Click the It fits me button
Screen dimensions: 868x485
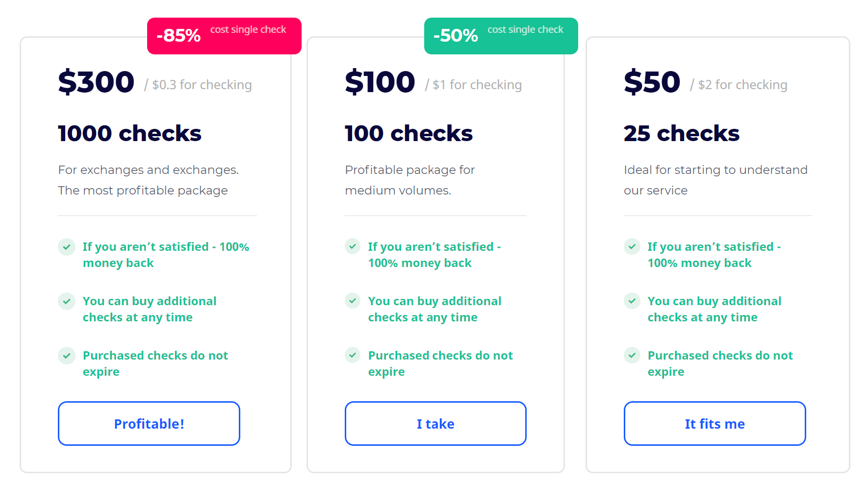(715, 424)
